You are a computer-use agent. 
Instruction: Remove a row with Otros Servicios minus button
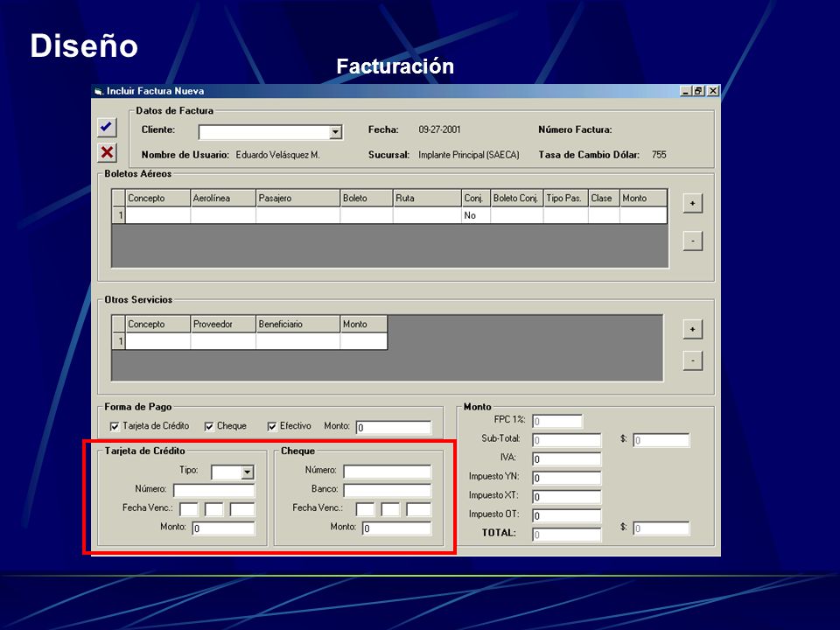point(693,361)
